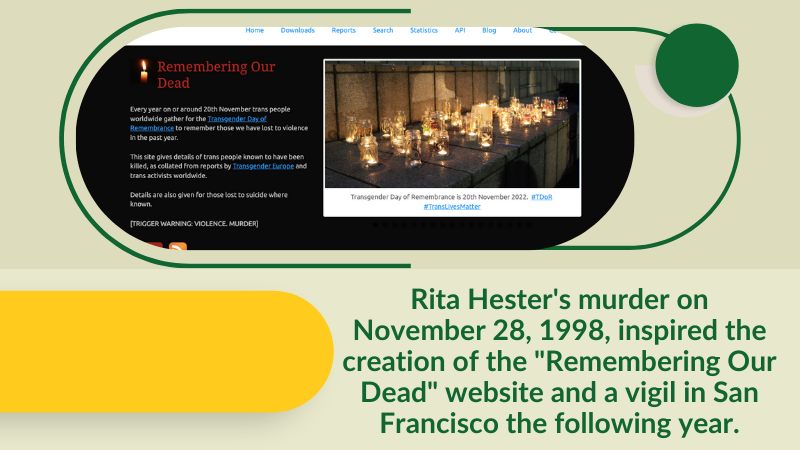Click the candle jars vigil photo
Image resolution: width=800 pixels, height=450 pixels.
click(451, 124)
